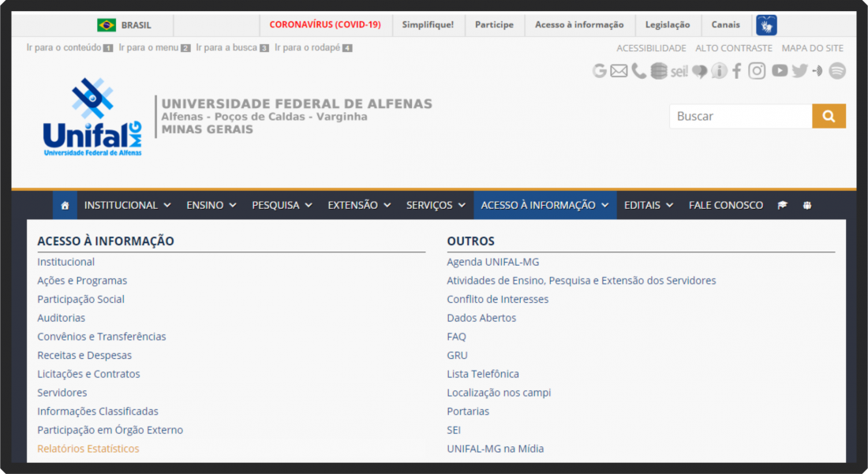
Task: Open Localização nos campi link
Action: click(499, 393)
